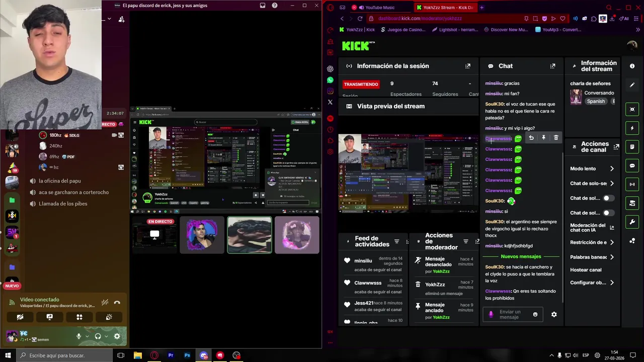Expand Restricción de e... options

tap(612, 242)
